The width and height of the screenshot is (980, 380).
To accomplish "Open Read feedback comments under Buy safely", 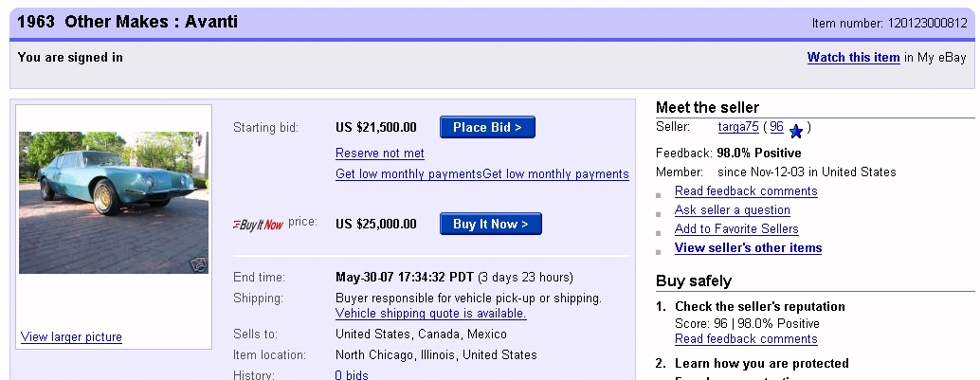I will coord(746,338).
